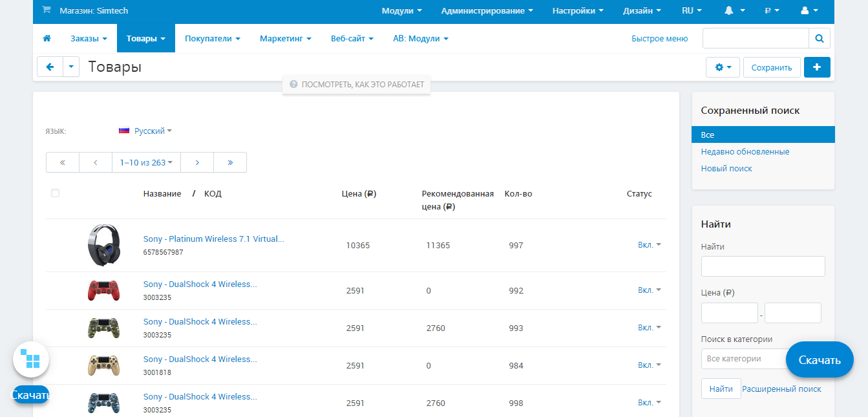The height and width of the screenshot is (417, 868).
Task: Open the gold DualShock 4 thumbnail
Action: point(103,365)
